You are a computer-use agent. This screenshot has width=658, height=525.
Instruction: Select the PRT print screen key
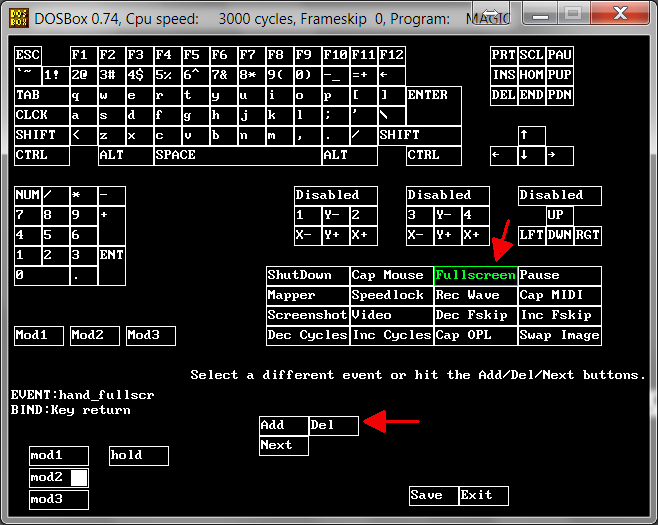click(x=504, y=56)
